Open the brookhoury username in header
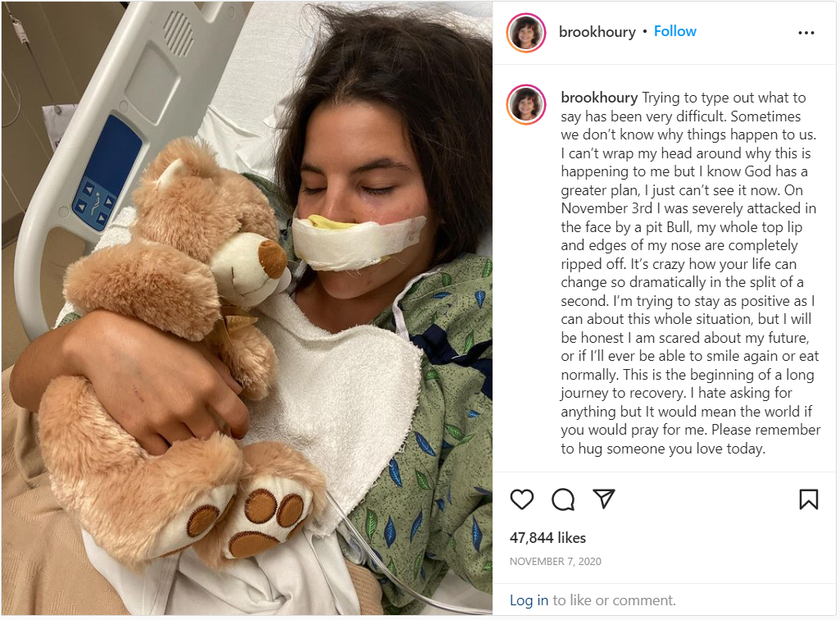Viewport: 840px width, 620px height. [x=597, y=32]
